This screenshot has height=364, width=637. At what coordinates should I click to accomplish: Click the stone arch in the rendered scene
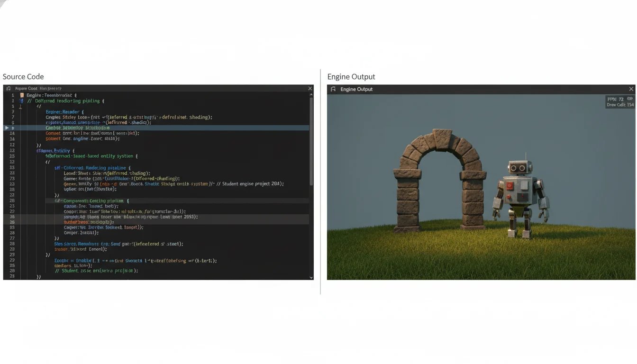coord(441,180)
